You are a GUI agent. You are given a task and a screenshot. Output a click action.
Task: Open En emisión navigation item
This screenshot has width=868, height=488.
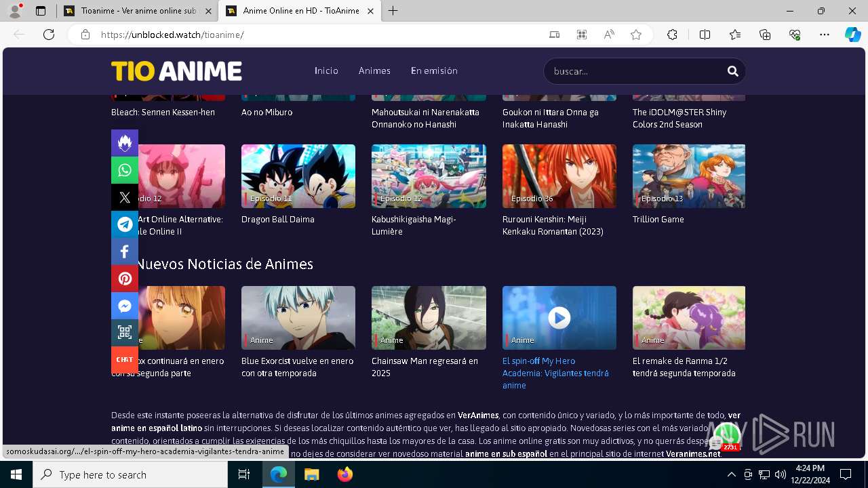point(434,70)
